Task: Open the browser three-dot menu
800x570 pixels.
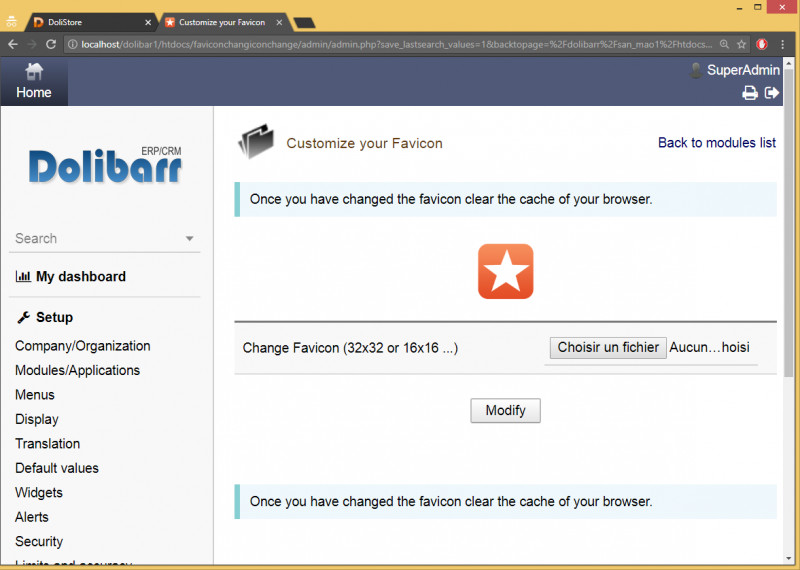Action: (x=783, y=44)
